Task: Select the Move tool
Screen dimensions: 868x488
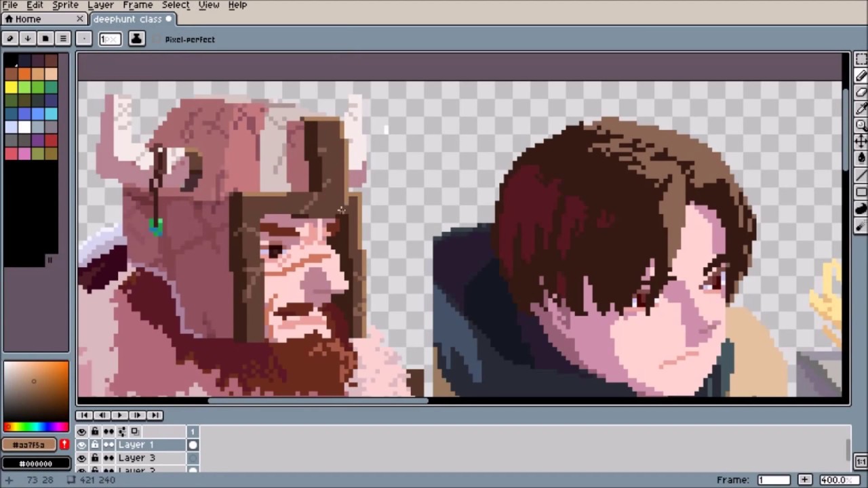Action: (861, 141)
